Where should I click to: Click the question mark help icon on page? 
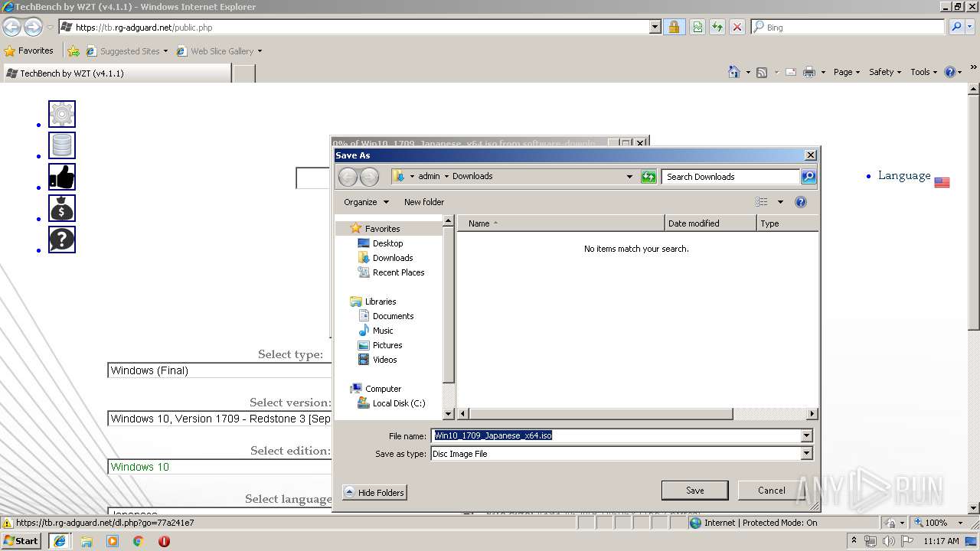[x=62, y=240]
